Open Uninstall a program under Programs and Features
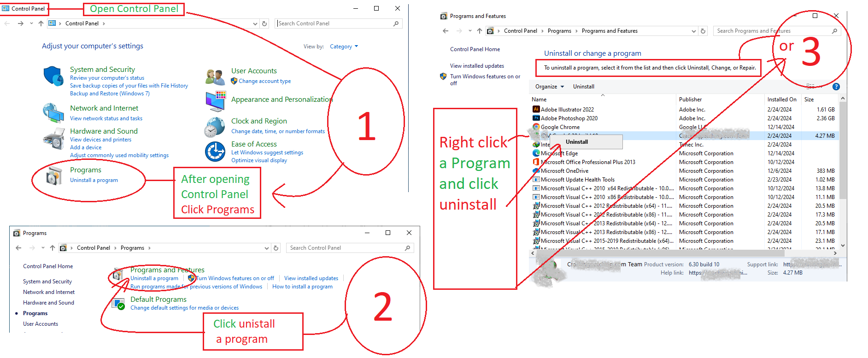This screenshot has height=358, width=868. (154, 278)
